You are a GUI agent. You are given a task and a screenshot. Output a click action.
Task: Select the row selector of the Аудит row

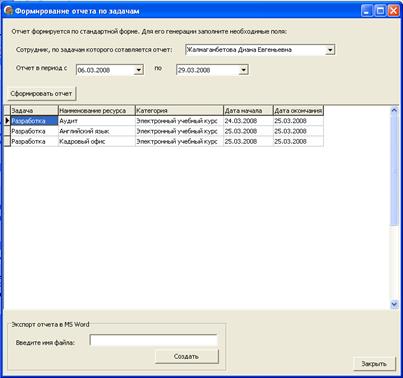coord(7,121)
